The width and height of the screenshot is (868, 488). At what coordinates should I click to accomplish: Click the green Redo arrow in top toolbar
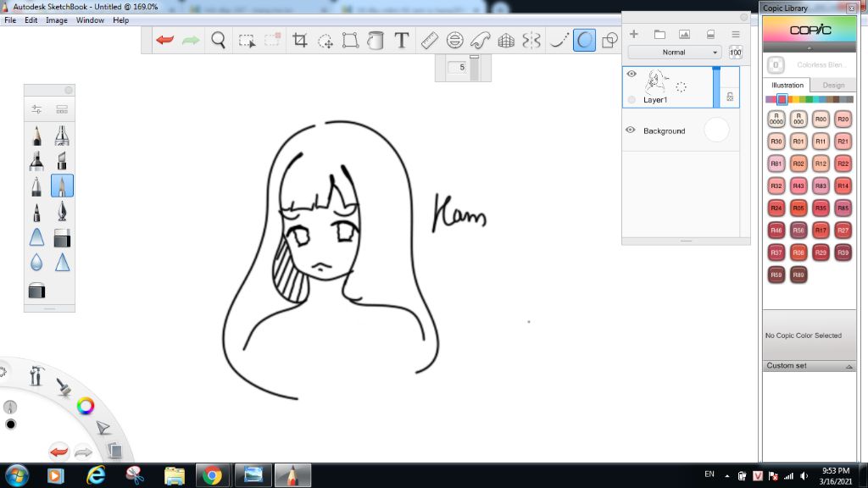coord(191,40)
